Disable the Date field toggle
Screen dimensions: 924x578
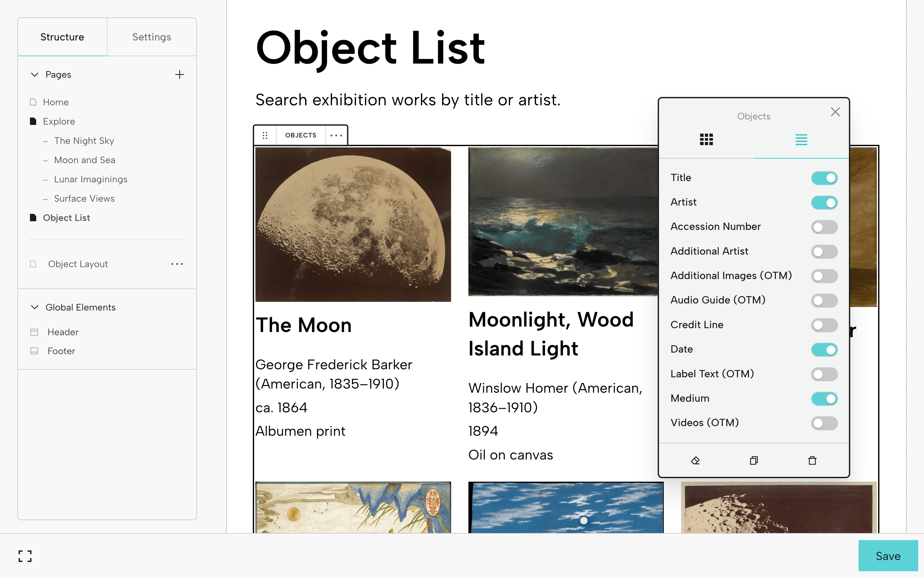pos(824,350)
